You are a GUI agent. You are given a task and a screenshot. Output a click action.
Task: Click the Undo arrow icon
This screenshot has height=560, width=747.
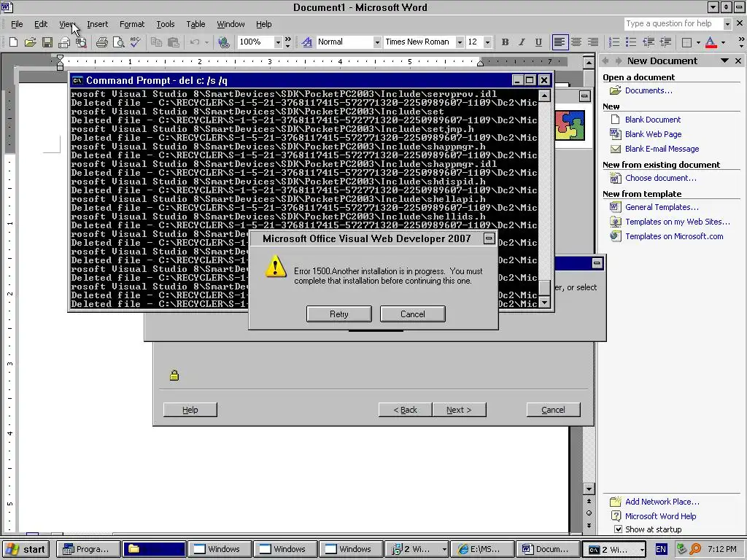coord(194,42)
